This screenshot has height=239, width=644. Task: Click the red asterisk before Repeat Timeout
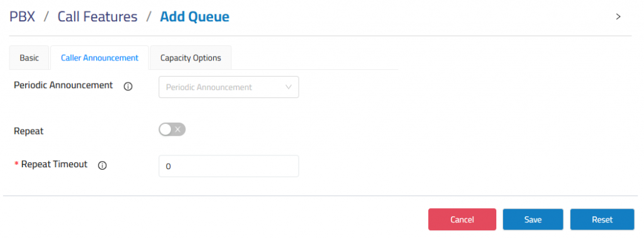16,164
